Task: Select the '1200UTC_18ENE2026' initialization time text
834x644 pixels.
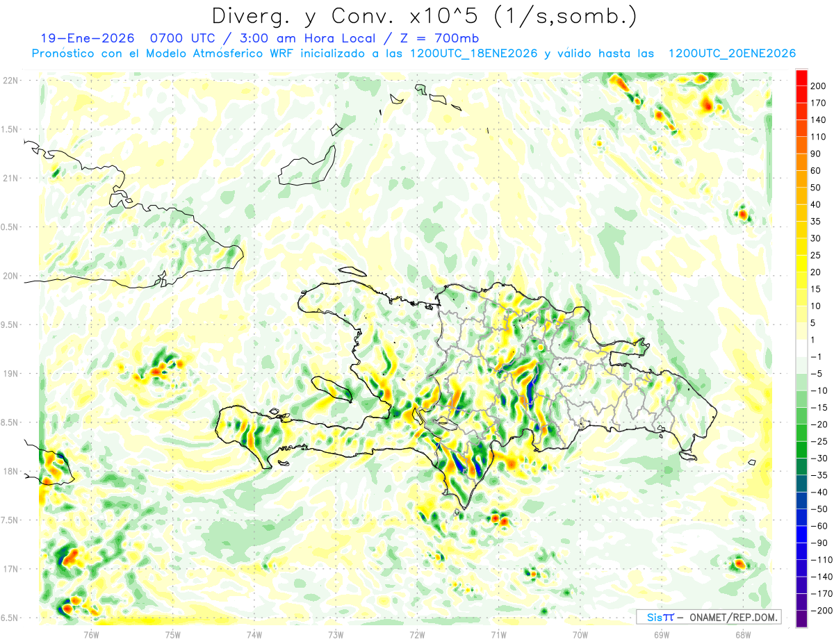Action: [473, 53]
